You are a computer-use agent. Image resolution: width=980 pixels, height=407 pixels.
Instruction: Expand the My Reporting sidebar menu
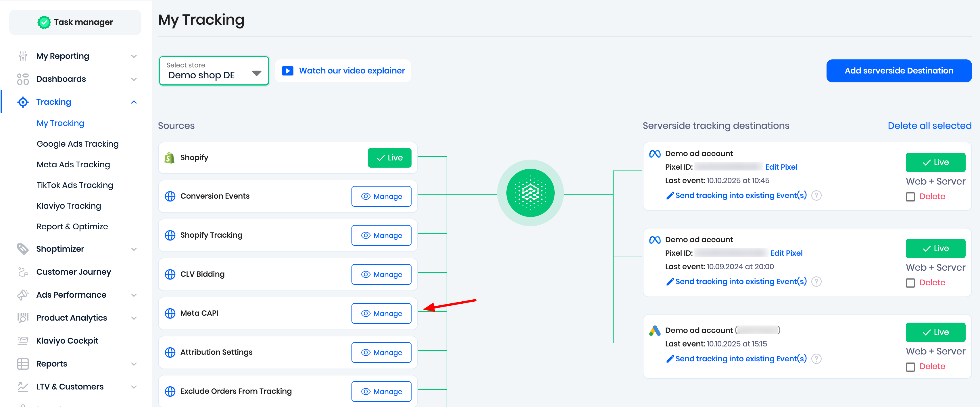(134, 56)
